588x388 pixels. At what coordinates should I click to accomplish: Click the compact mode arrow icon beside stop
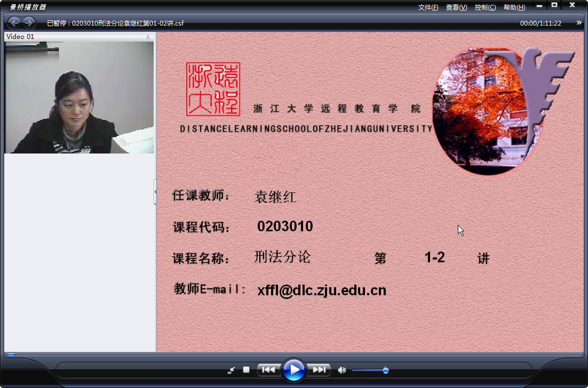click(231, 370)
